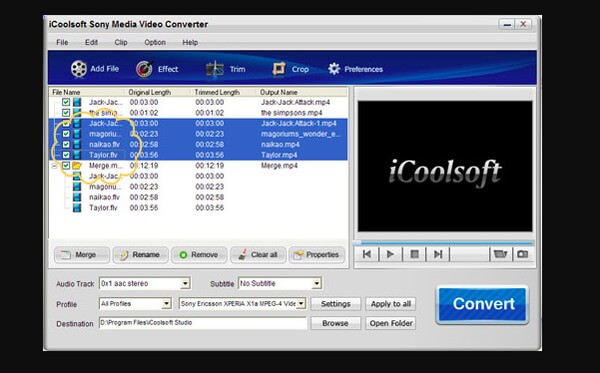Open the Subtitle dropdown
This screenshot has width=600, height=373.
click(316, 283)
